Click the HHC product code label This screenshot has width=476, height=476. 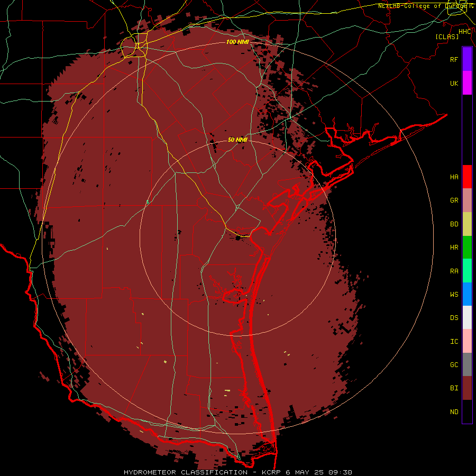(x=465, y=32)
